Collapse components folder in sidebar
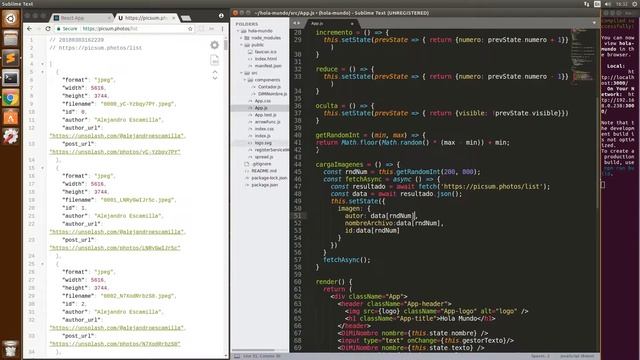Viewport: 640px width, 360px height. coord(245,80)
